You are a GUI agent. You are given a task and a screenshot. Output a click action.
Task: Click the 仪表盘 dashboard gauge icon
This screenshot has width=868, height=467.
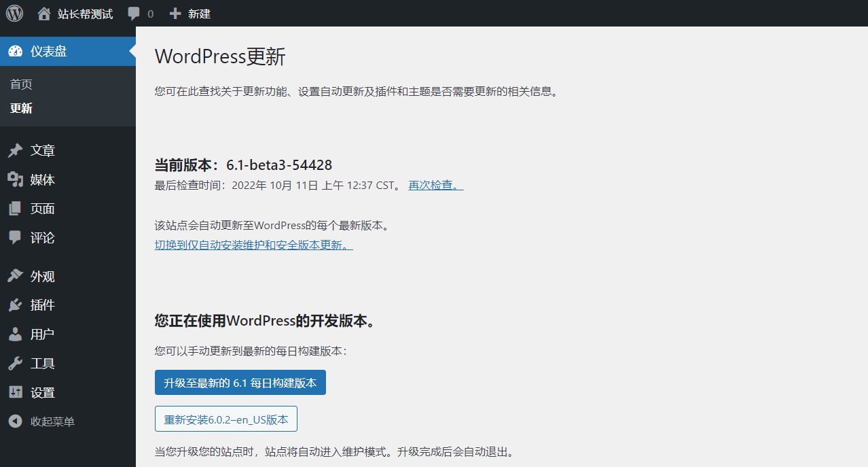(x=15, y=51)
